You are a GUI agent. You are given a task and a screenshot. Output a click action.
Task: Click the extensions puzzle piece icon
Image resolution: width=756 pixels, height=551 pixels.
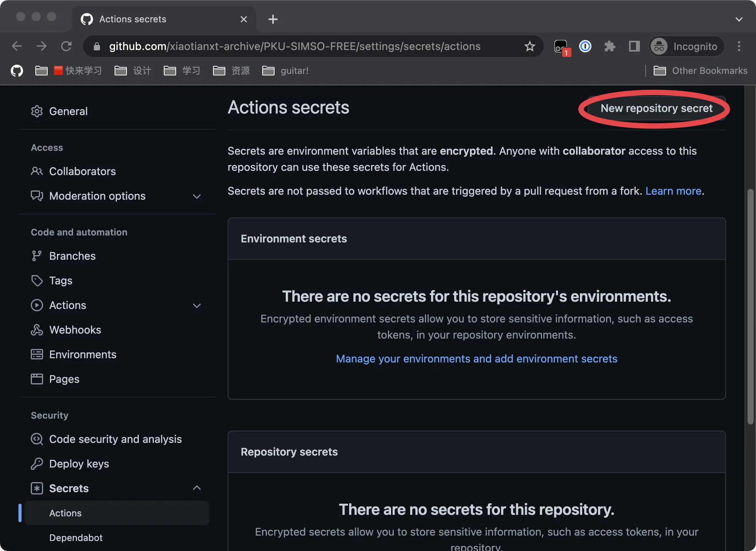pyautogui.click(x=610, y=47)
